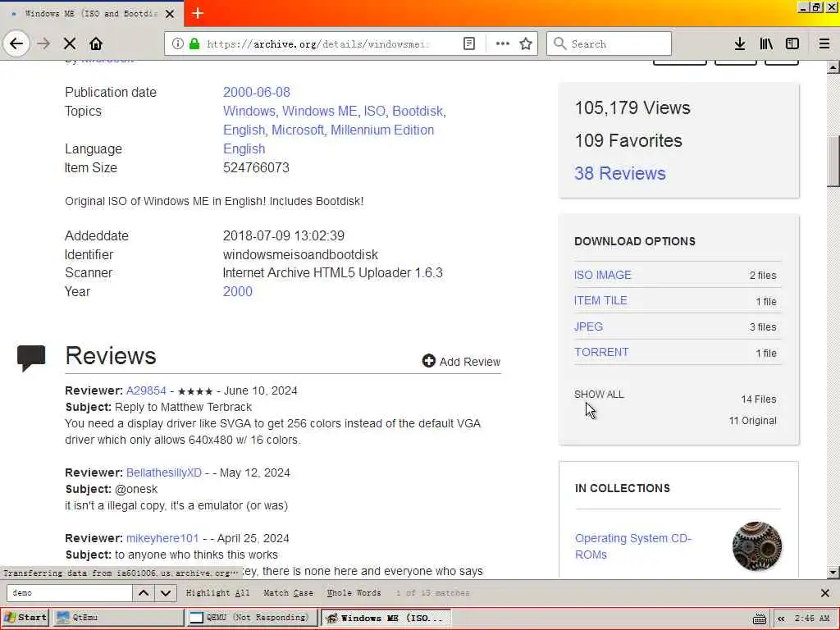
Task: Open a new tab with the plus button
Action: (197, 13)
